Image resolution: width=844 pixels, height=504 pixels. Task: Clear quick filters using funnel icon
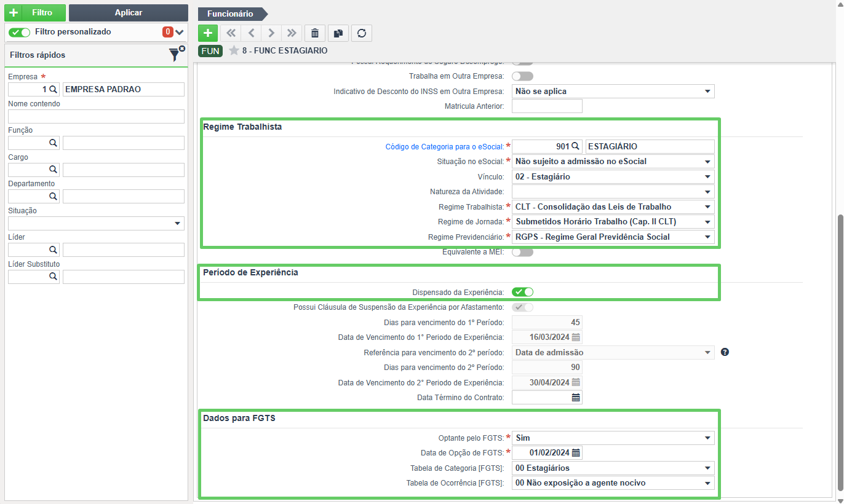coord(176,54)
